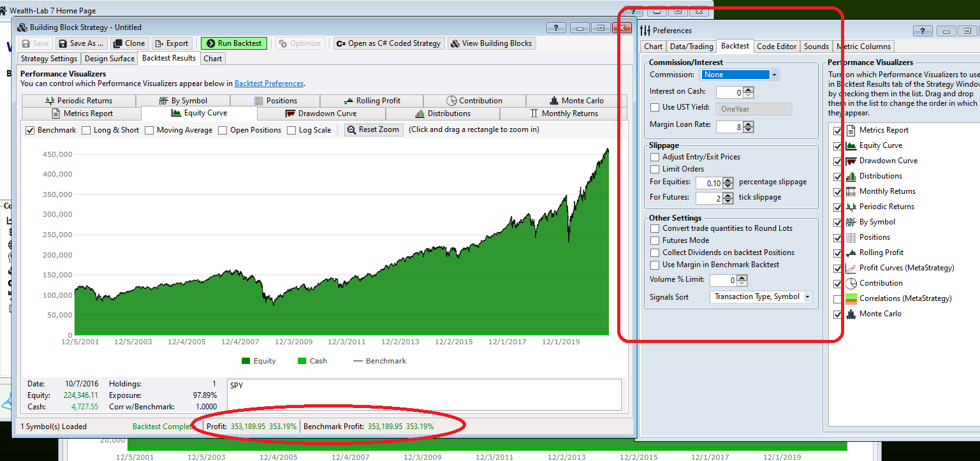Click the Clone strategy toolbar button

click(129, 43)
